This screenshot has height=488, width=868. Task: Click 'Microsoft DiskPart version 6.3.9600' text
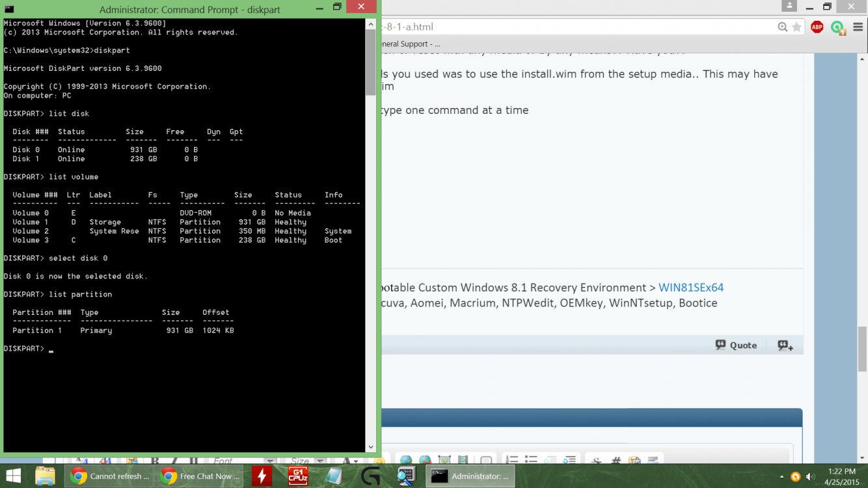pyautogui.click(x=83, y=68)
